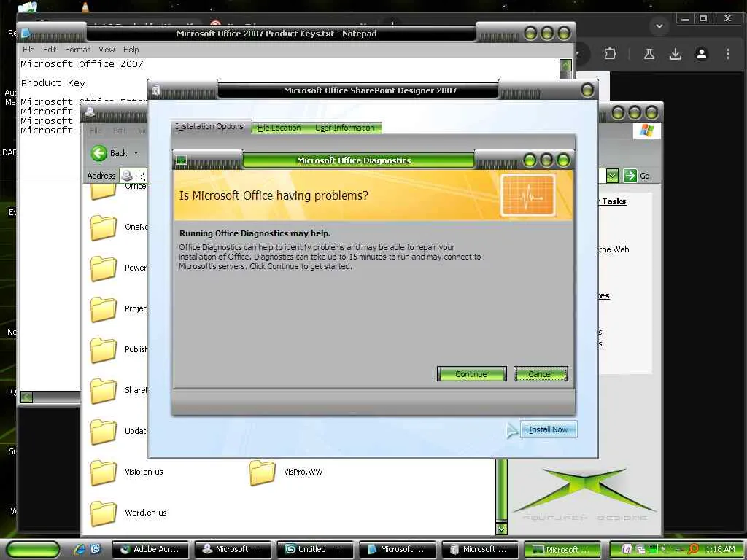Select the folder icon labeled Projec

point(104,309)
